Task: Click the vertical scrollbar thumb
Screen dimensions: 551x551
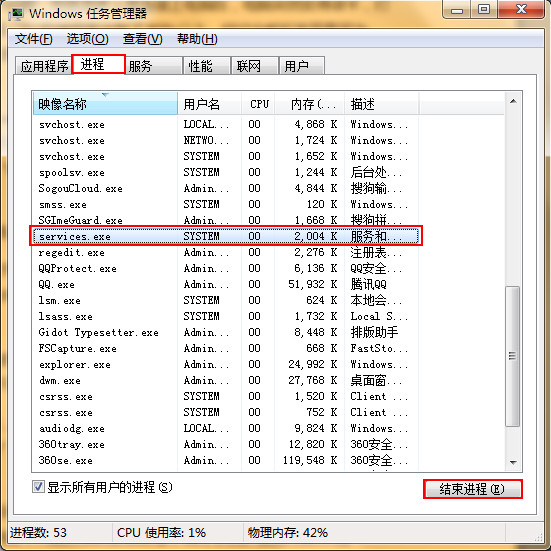Action: (x=513, y=356)
